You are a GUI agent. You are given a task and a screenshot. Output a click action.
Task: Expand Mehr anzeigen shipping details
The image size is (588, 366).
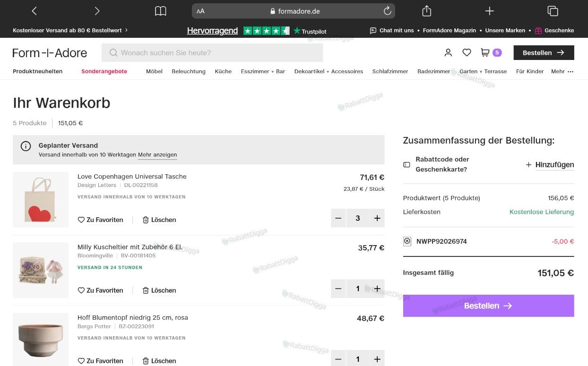pyautogui.click(x=157, y=155)
